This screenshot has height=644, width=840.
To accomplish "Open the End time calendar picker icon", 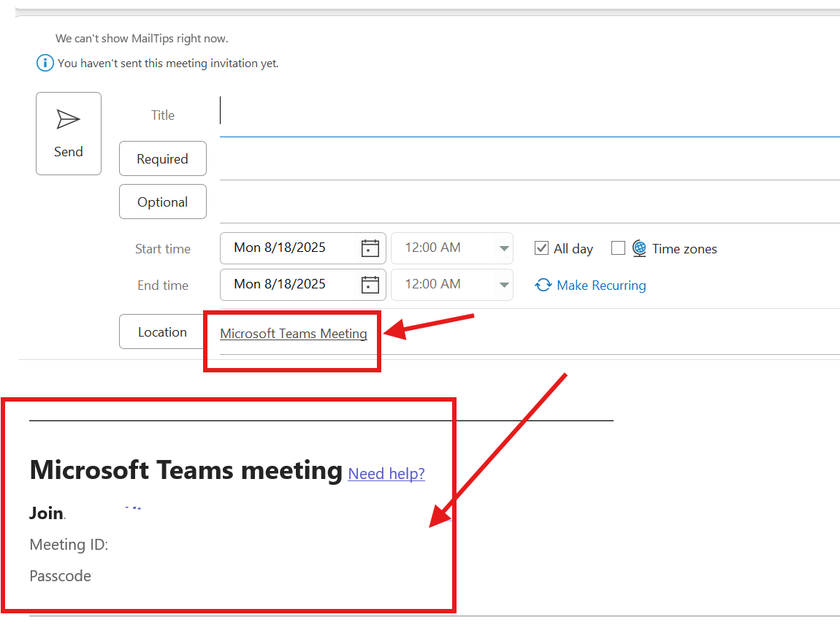I will click(370, 285).
